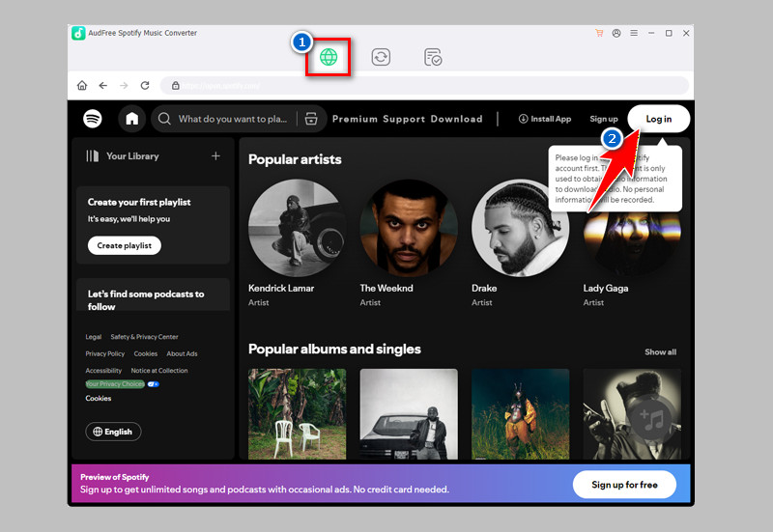This screenshot has width=773, height=532.
Task: Open The Weeknd artist thumbnail
Action: tap(409, 228)
